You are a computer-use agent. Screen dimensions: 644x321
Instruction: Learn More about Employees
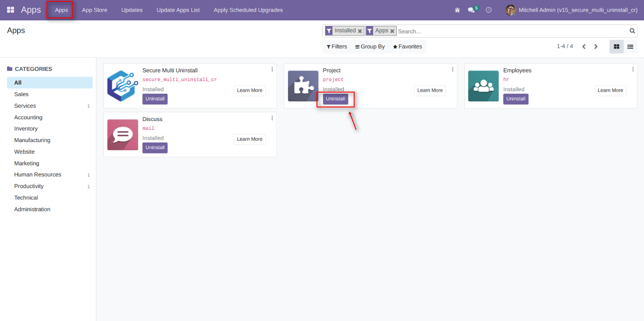611,90
